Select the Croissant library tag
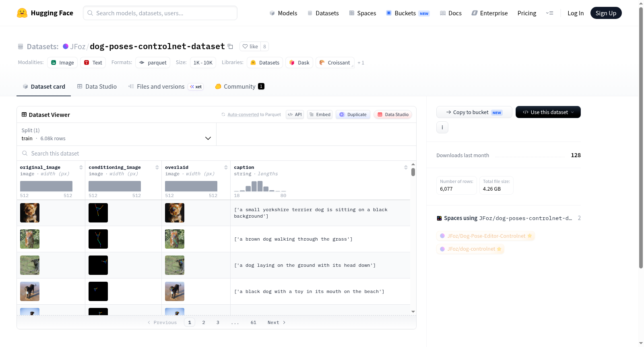Viewport: 644px width, 347px height. (335, 62)
